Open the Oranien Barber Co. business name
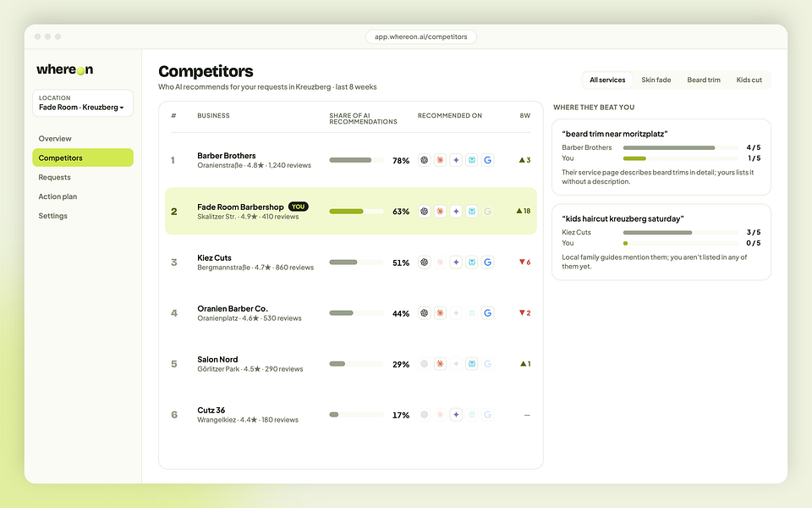This screenshot has width=812, height=508. (x=233, y=308)
